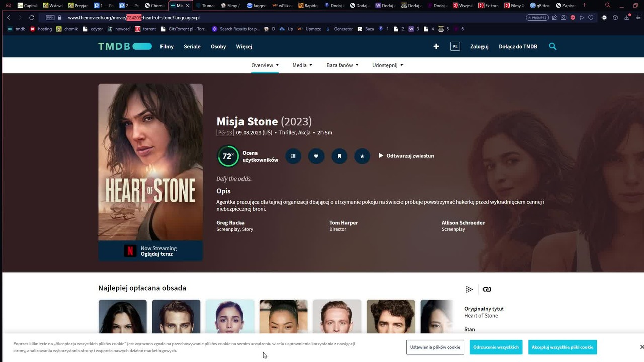Open JustWatch streaming icon beside cast
The image size is (644, 362).
point(469,289)
